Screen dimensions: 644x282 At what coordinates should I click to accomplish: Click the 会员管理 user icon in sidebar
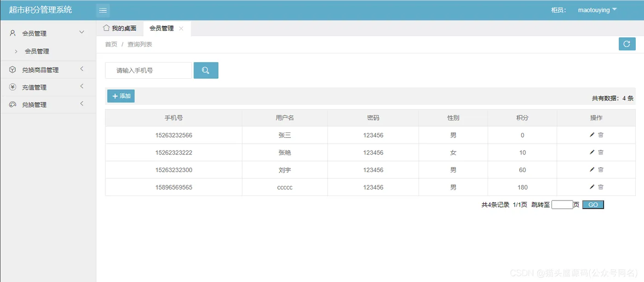(12, 33)
